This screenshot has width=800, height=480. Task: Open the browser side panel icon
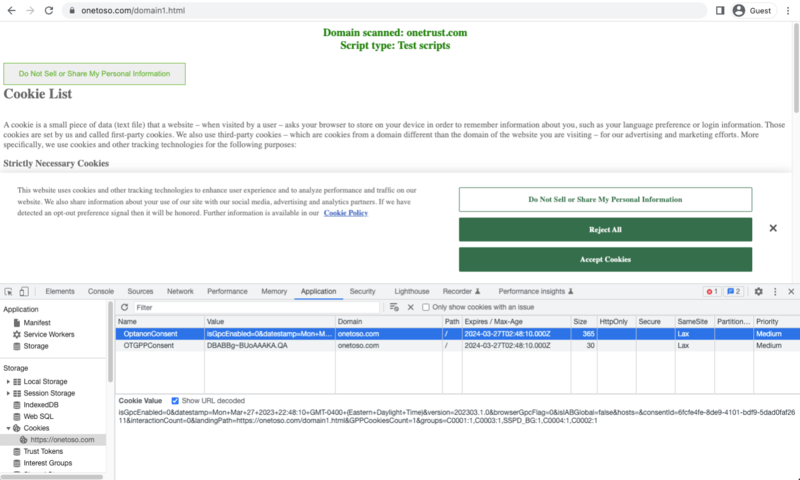pos(720,10)
